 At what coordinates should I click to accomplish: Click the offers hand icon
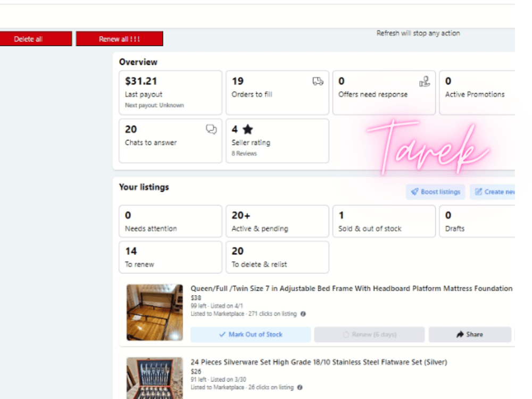tap(425, 81)
